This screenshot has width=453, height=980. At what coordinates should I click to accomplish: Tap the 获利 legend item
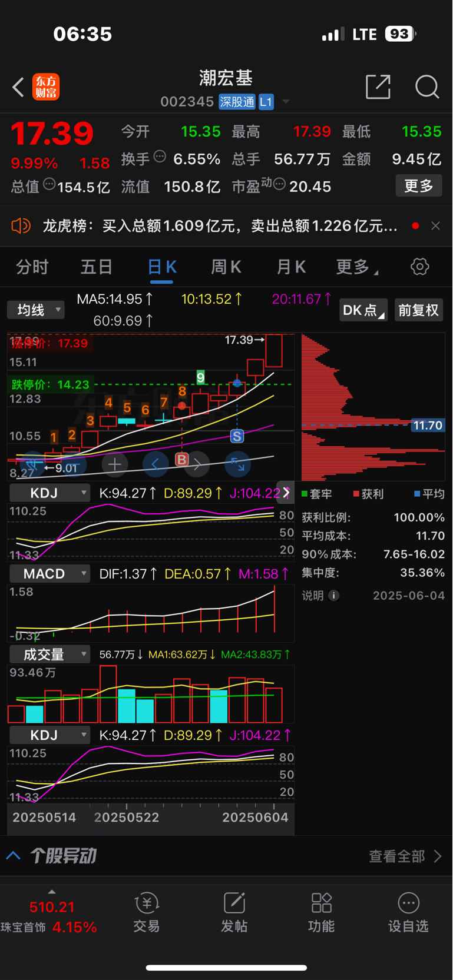pyautogui.click(x=368, y=494)
